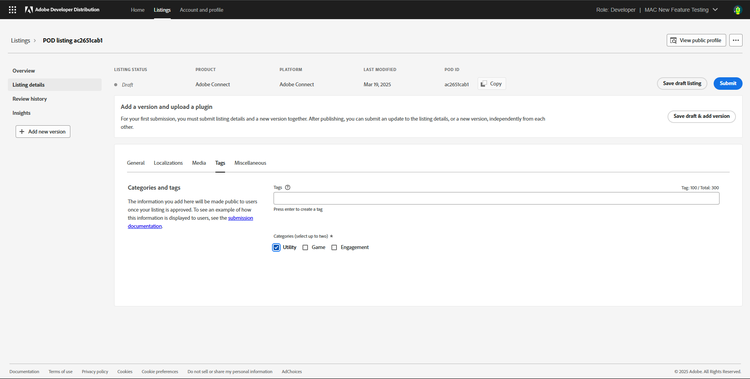Open the Privacy policy footer link
This screenshot has width=750, height=379.
tap(95, 371)
